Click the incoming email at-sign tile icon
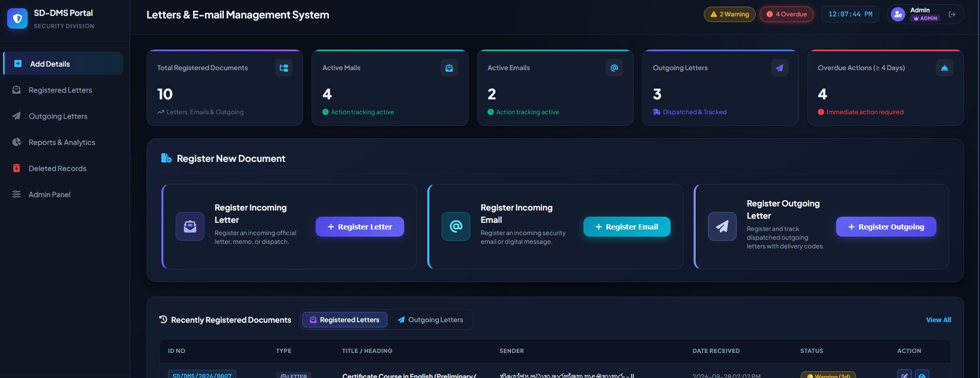 tap(456, 226)
